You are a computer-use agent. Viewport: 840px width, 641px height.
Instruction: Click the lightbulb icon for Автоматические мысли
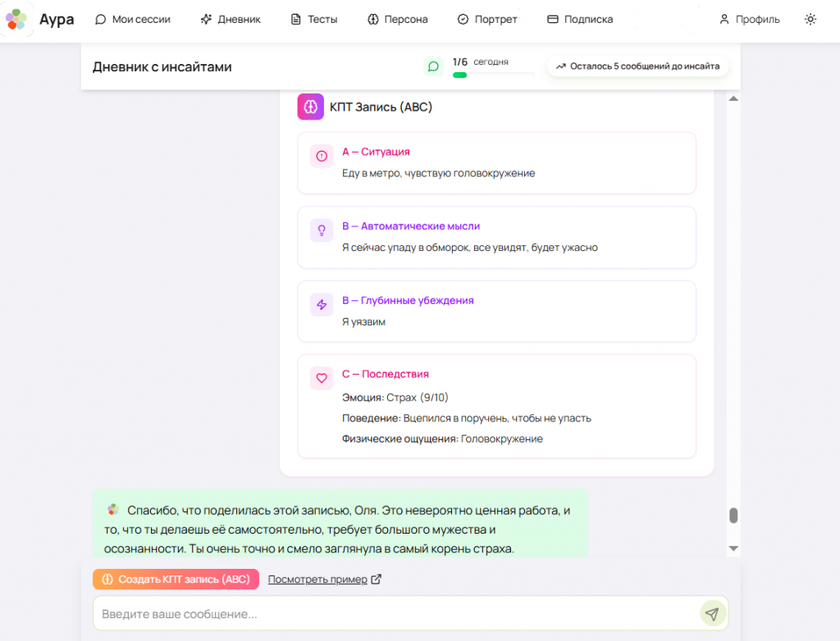322,230
